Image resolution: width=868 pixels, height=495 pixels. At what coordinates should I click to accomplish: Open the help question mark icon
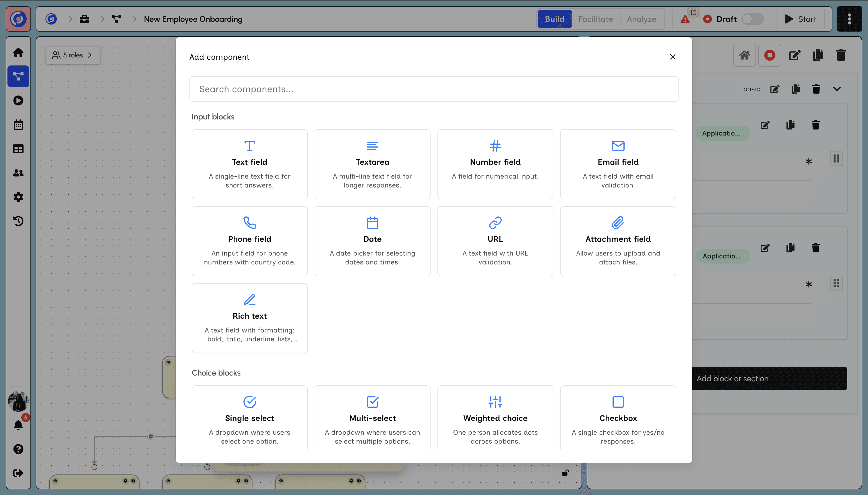pyautogui.click(x=18, y=449)
